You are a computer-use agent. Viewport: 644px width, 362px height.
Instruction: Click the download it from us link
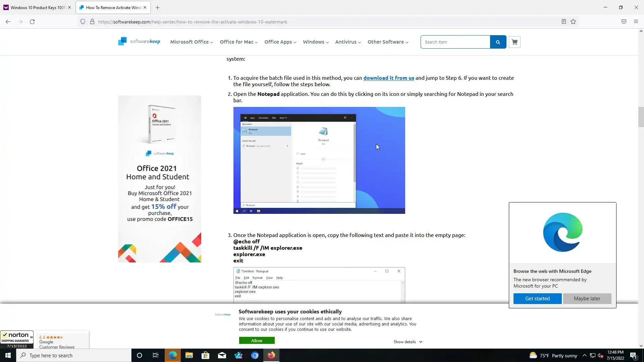pos(388,78)
